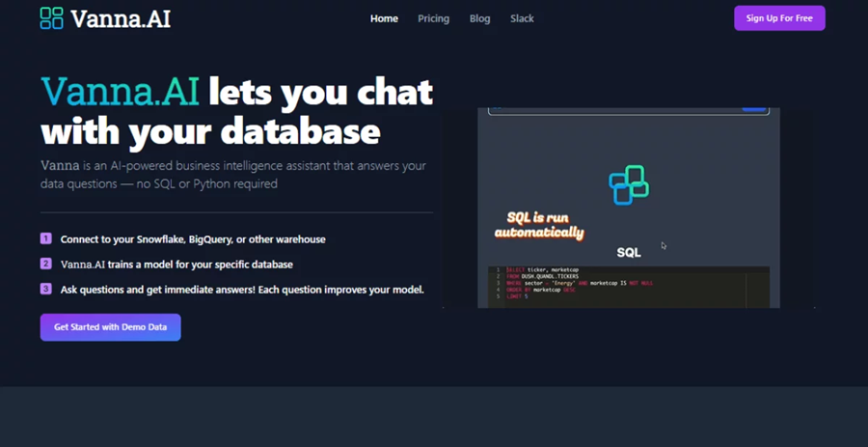Click the 'Ask questions and get immediate answers' text
868x447 pixels.
(x=242, y=289)
